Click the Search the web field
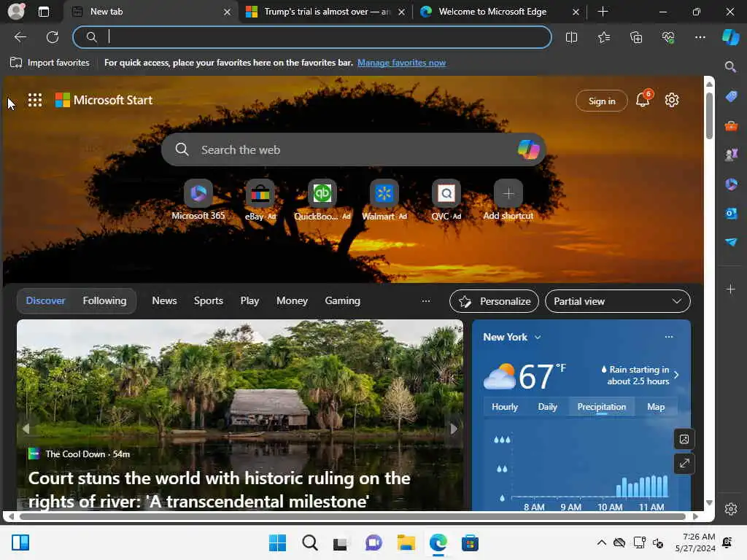This screenshot has height=560, width=747. point(354,149)
